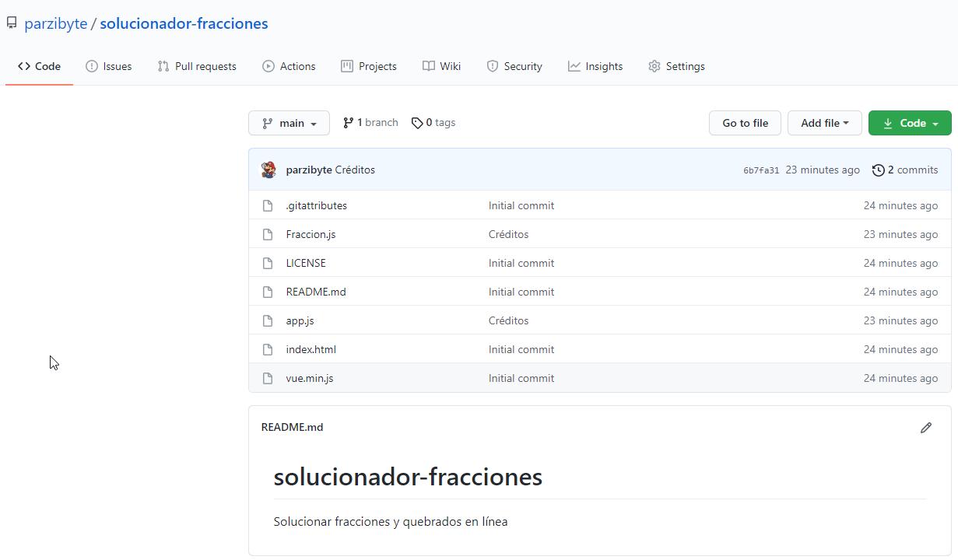Viewport: 958px width, 560px height.
Task: View the 2 commits history
Action: click(x=905, y=170)
